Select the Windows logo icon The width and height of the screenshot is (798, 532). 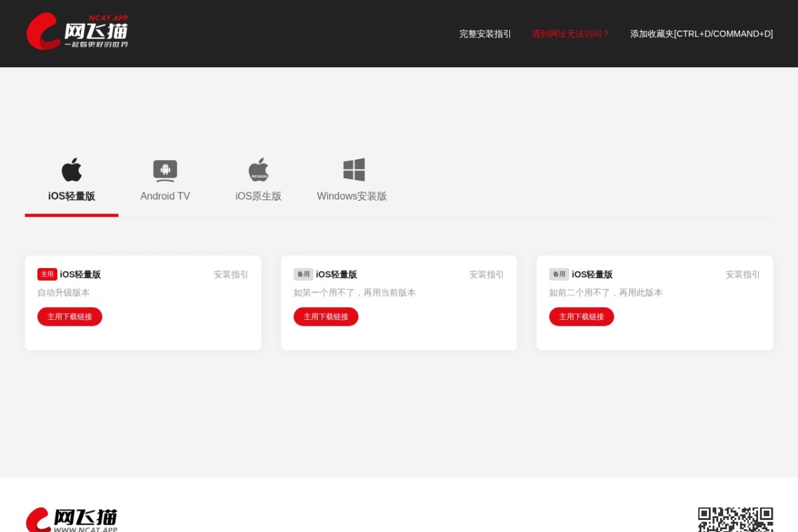[x=354, y=170]
